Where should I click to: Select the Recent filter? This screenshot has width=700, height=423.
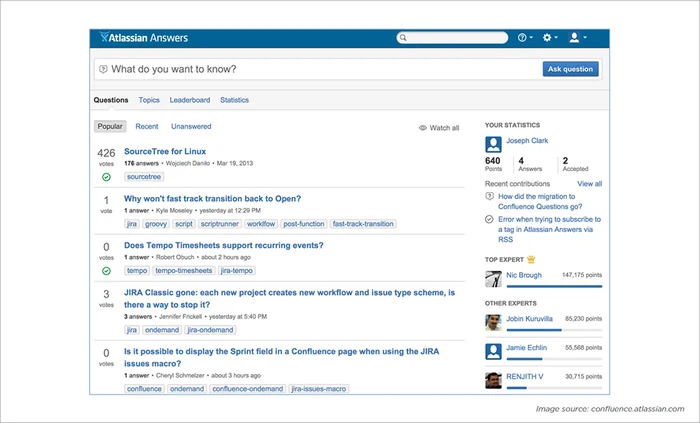[147, 126]
